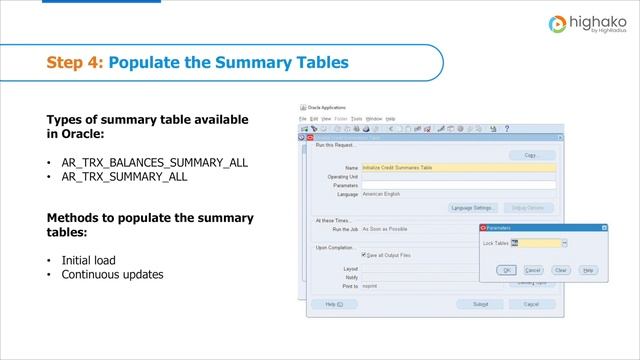
Task: Click the 'Initial load' bullet text
Action: [89, 260]
